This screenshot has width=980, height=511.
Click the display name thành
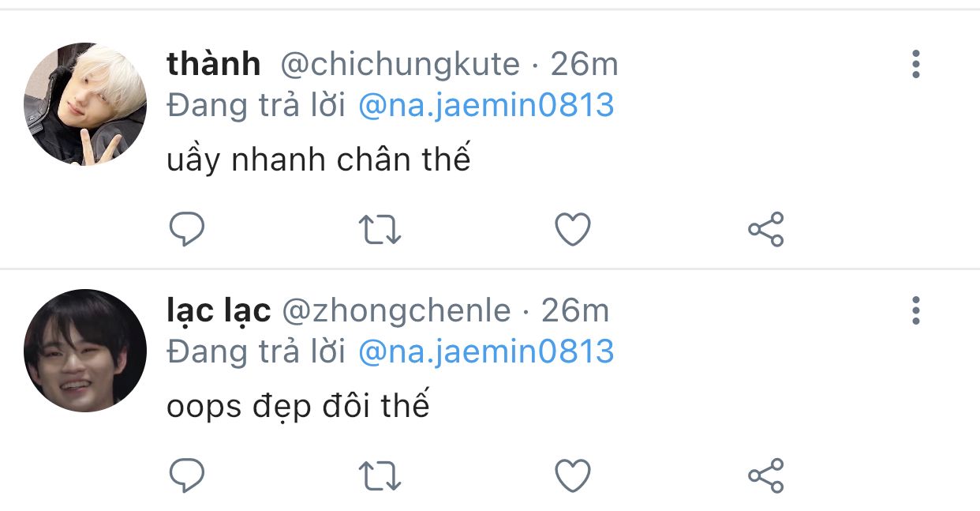tap(214, 64)
